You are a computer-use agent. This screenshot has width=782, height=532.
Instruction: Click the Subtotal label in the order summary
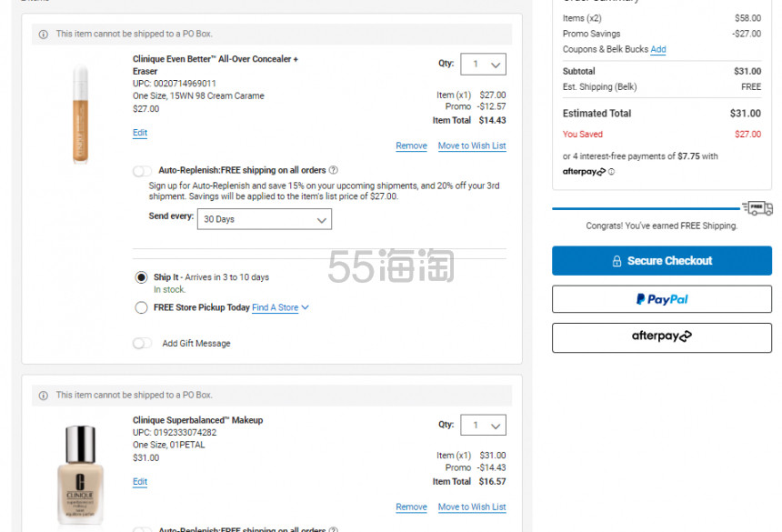[x=578, y=71]
